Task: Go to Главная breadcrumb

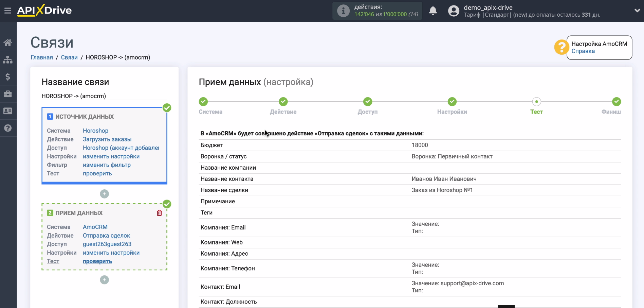Action: [x=42, y=57]
